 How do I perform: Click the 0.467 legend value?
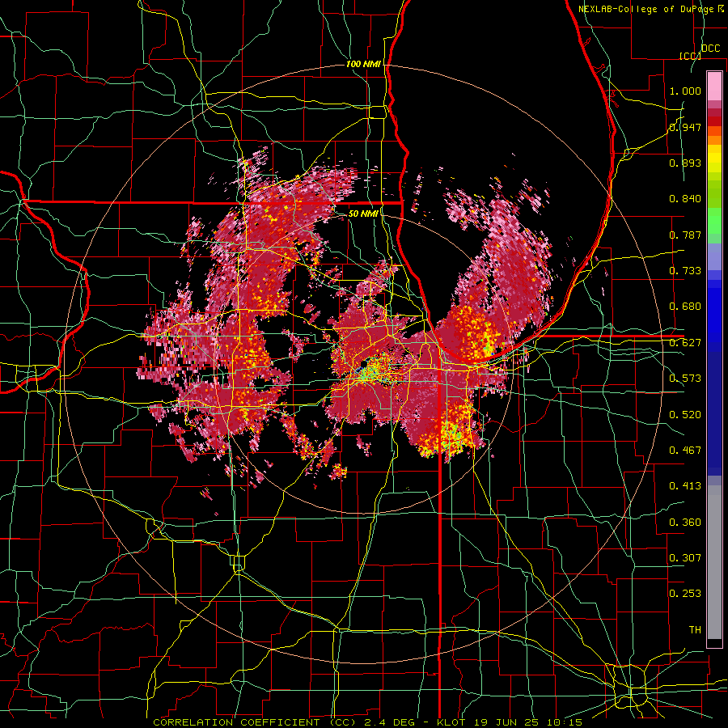pyautogui.click(x=685, y=451)
